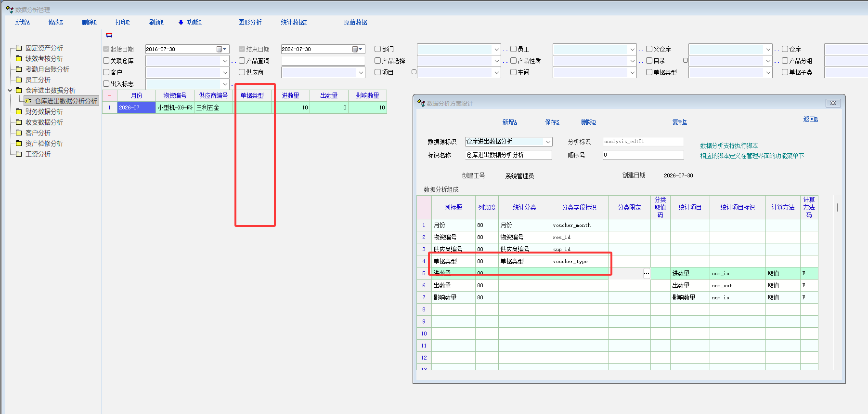Enable the 客户 checkbox filter

pos(106,72)
